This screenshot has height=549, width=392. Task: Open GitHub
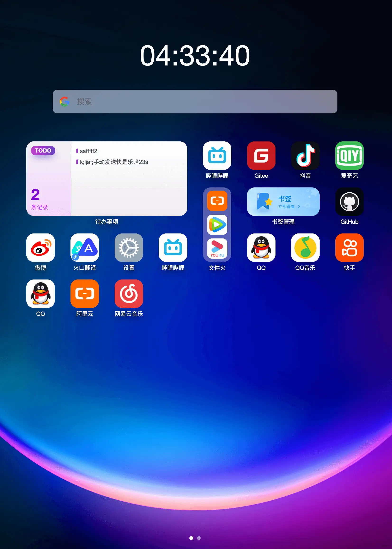pos(350,202)
